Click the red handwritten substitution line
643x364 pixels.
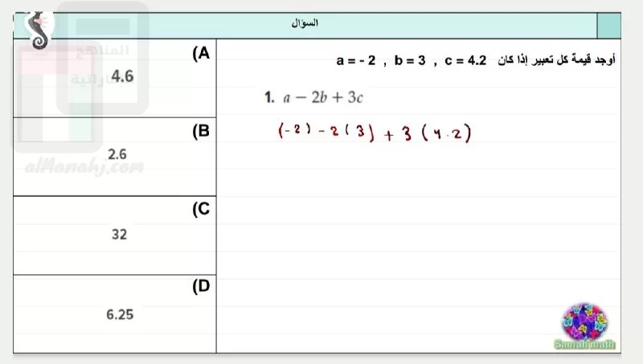coord(375,133)
